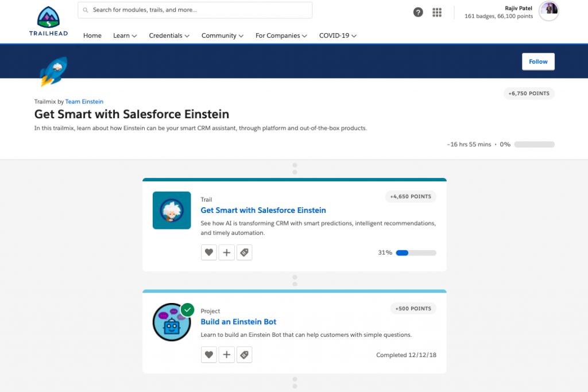Open Rajiv Patel's profile avatar

tap(548, 11)
